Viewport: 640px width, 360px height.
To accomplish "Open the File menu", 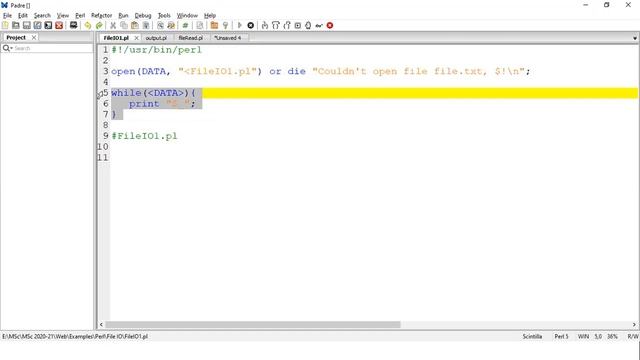I will click(x=7, y=16).
